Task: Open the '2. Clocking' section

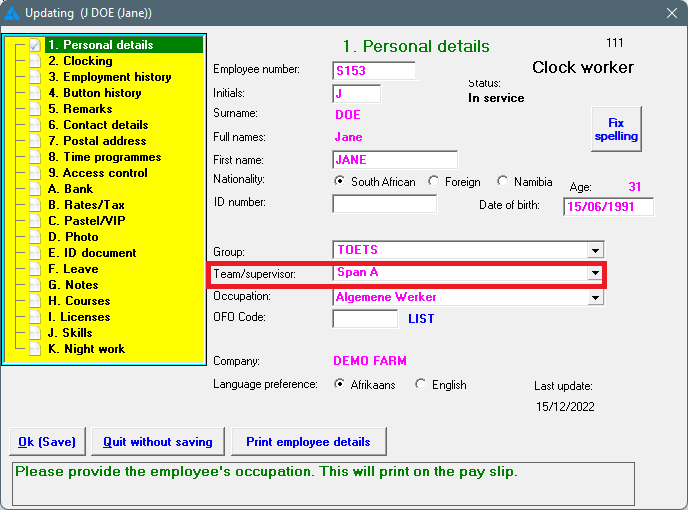Action: 80,61
